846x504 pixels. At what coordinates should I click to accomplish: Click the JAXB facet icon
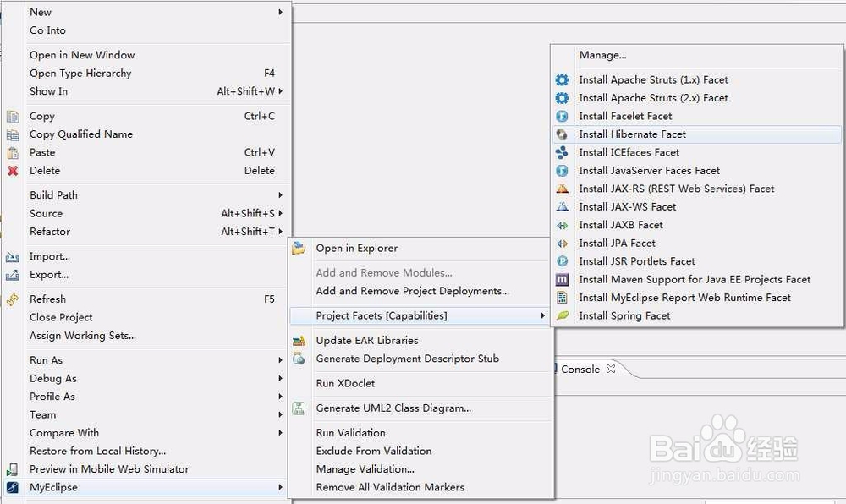(563, 225)
